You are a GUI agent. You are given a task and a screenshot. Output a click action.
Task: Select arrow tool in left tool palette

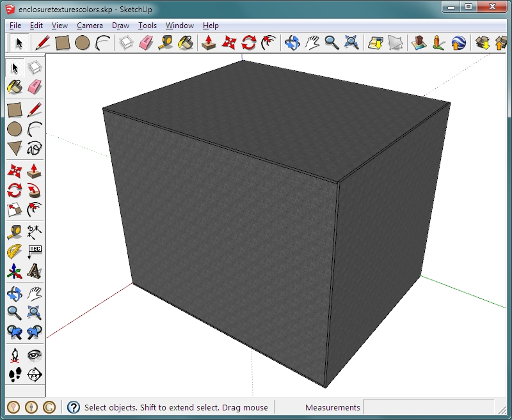click(x=15, y=68)
